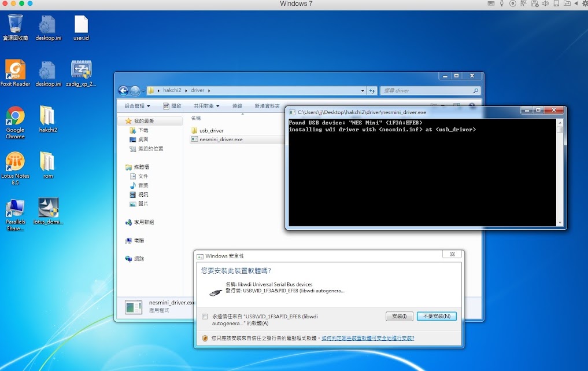Click the console scrollbar down arrow
Image resolution: width=588 pixels, height=371 pixels.
click(x=560, y=223)
